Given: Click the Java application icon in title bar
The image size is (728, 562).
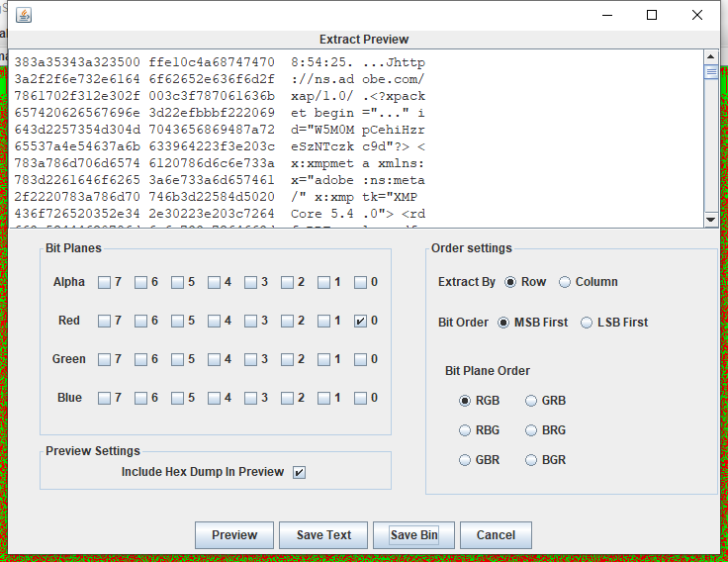Looking at the screenshot, I should (24, 15).
